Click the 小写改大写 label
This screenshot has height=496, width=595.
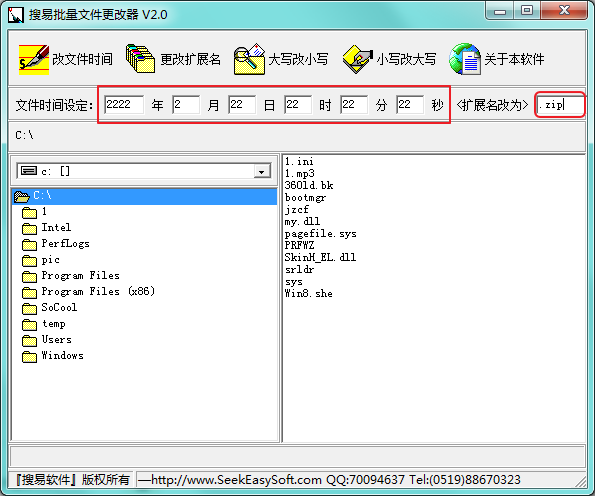click(406, 59)
